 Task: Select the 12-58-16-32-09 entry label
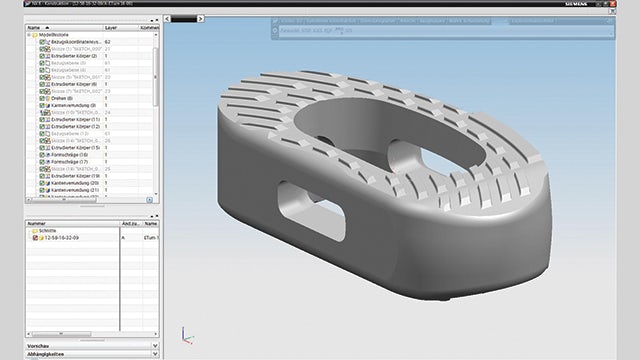62,238
